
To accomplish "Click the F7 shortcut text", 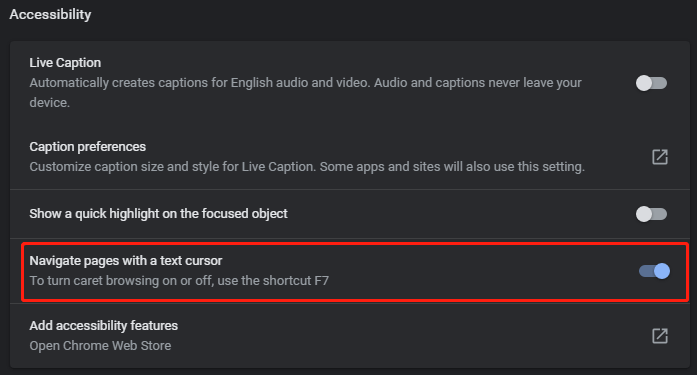I will 322,281.
